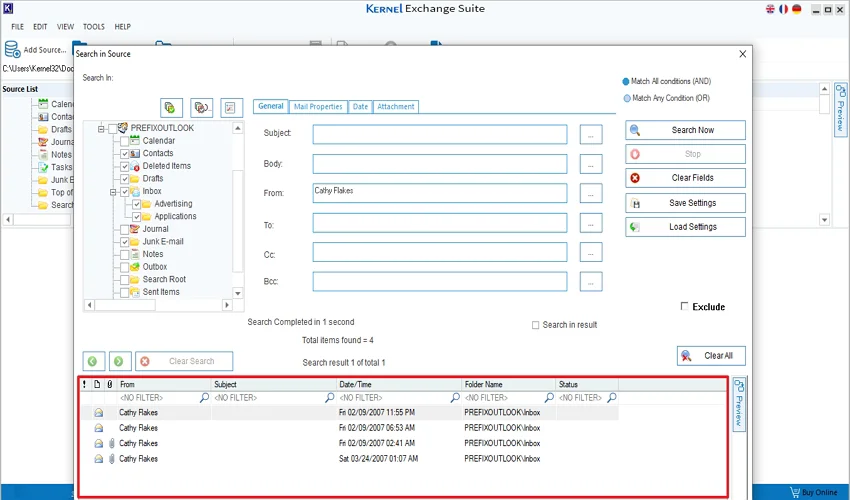Open the From field browse button
The height and width of the screenshot is (500, 850).
591,193
